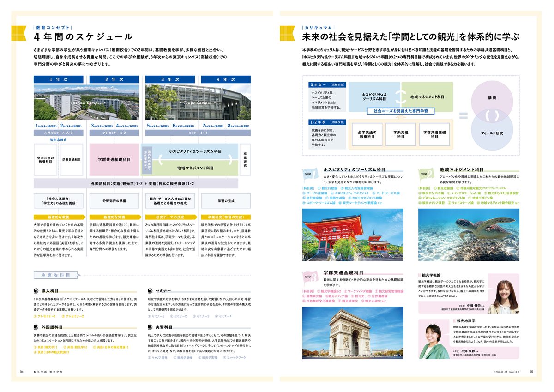Click the 卒業研究 vertical box
The height and width of the screenshot is (392, 554).
click(245, 159)
